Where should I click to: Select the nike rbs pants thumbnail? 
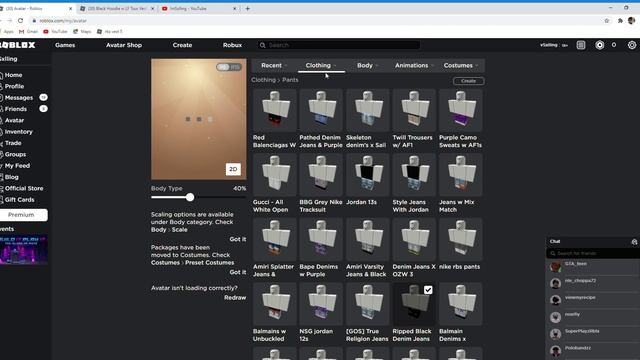coord(460,239)
